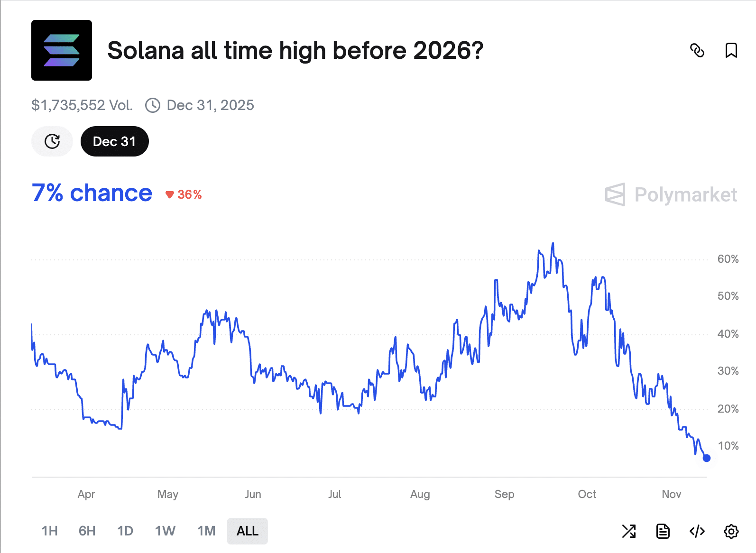
Task: Click the blue endpoint dot on the price line
Action: pyautogui.click(x=706, y=458)
